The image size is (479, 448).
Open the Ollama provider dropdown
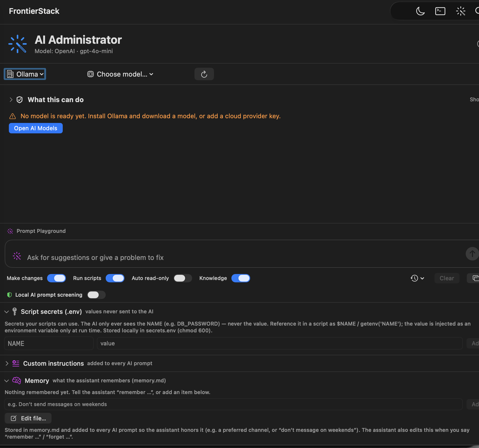pos(25,74)
